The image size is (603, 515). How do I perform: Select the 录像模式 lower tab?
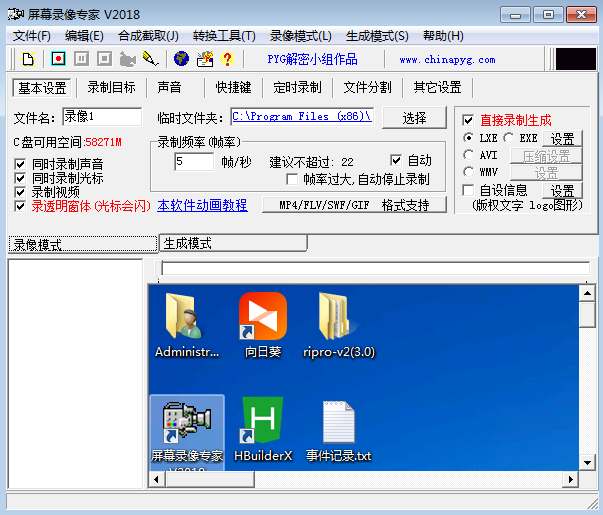coord(83,244)
